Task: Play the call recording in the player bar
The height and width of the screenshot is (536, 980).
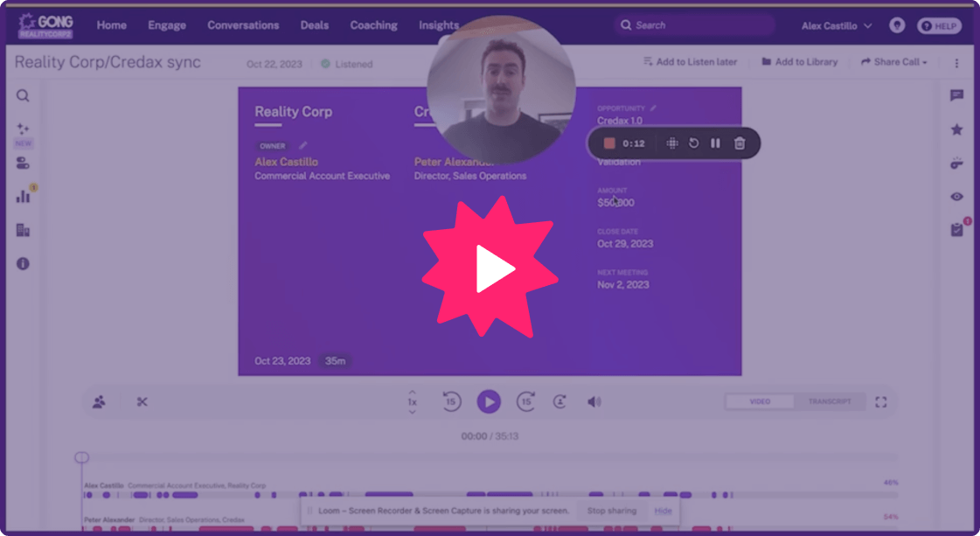Action: 489,401
